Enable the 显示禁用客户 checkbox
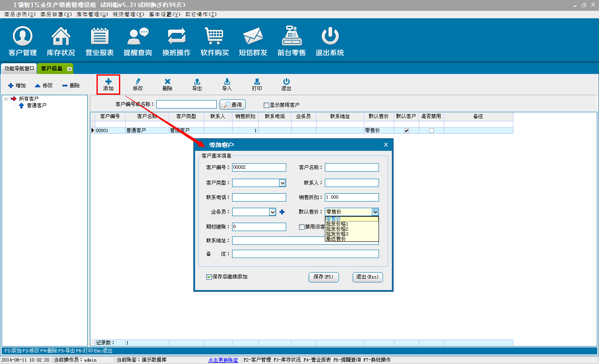Screen dimensions: 599x364 pyautogui.click(x=266, y=105)
